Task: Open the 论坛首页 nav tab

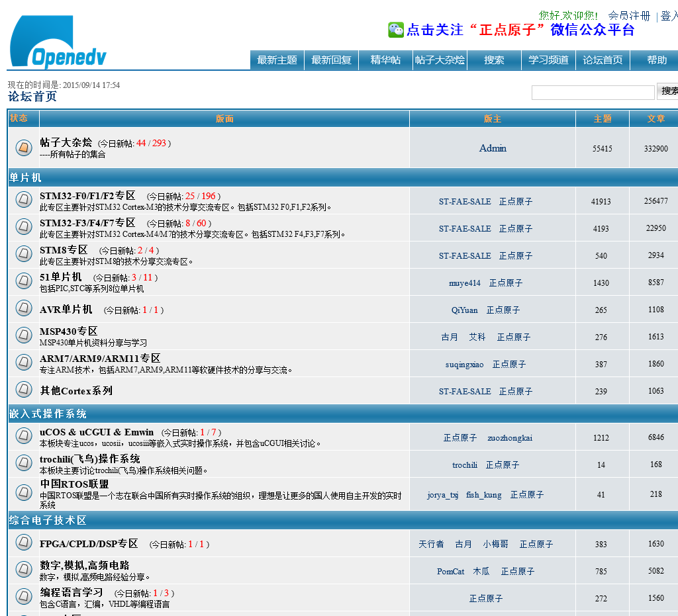Action: point(603,60)
